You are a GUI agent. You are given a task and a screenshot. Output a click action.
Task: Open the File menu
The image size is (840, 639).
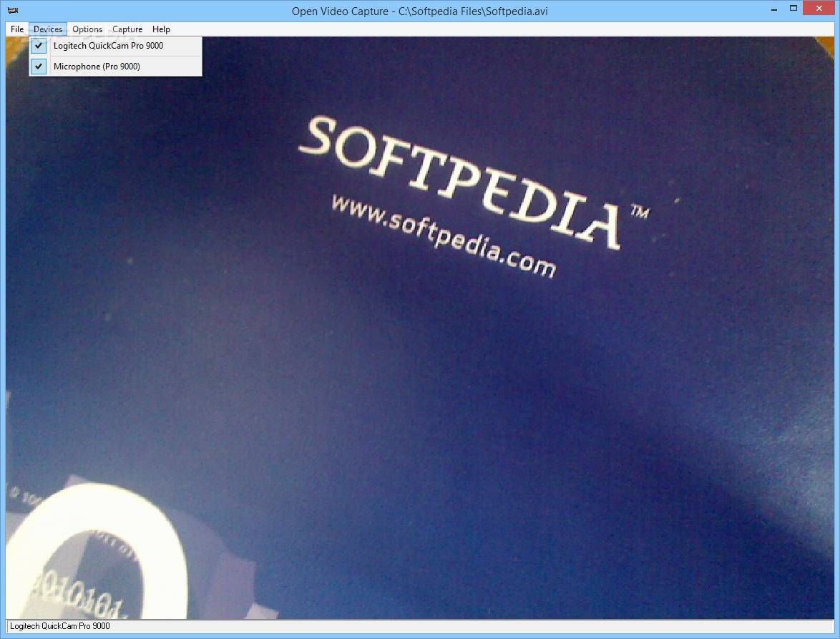click(x=17, y=29)
